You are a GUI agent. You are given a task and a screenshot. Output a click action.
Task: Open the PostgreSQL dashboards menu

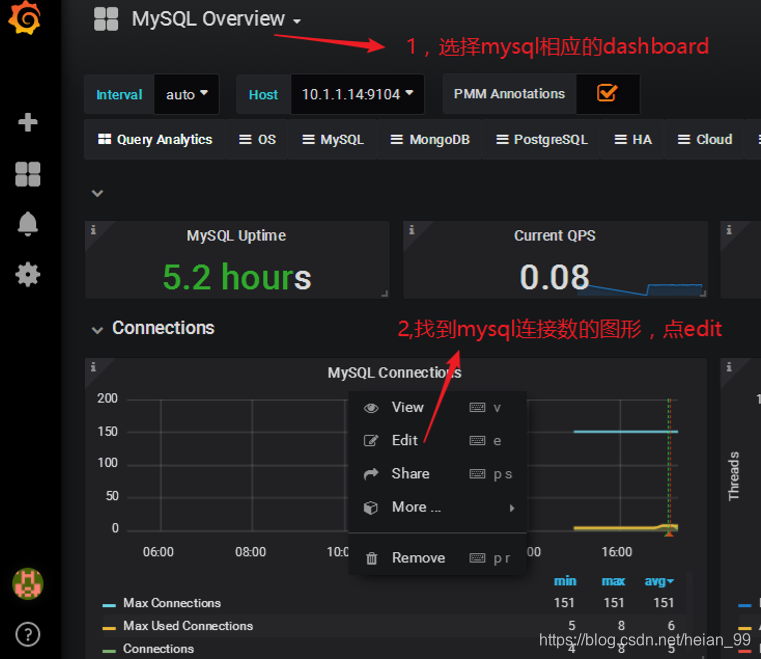click(x=542, y=140)
